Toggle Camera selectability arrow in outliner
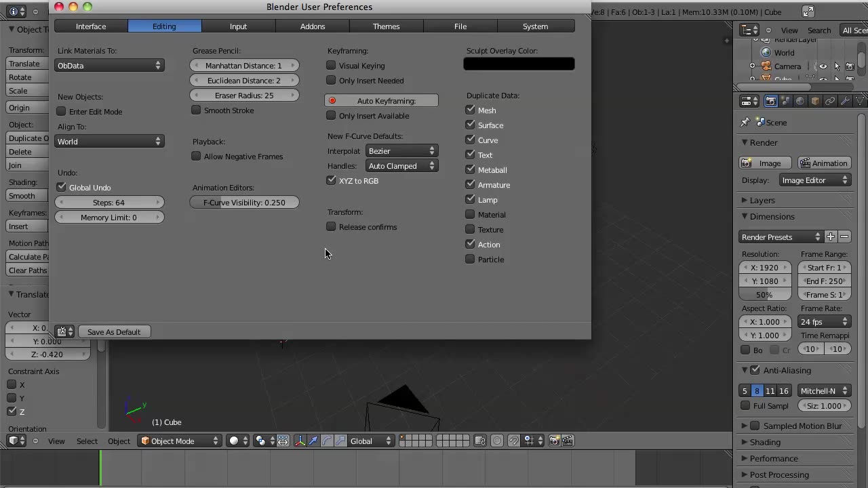 coord(837,66)
